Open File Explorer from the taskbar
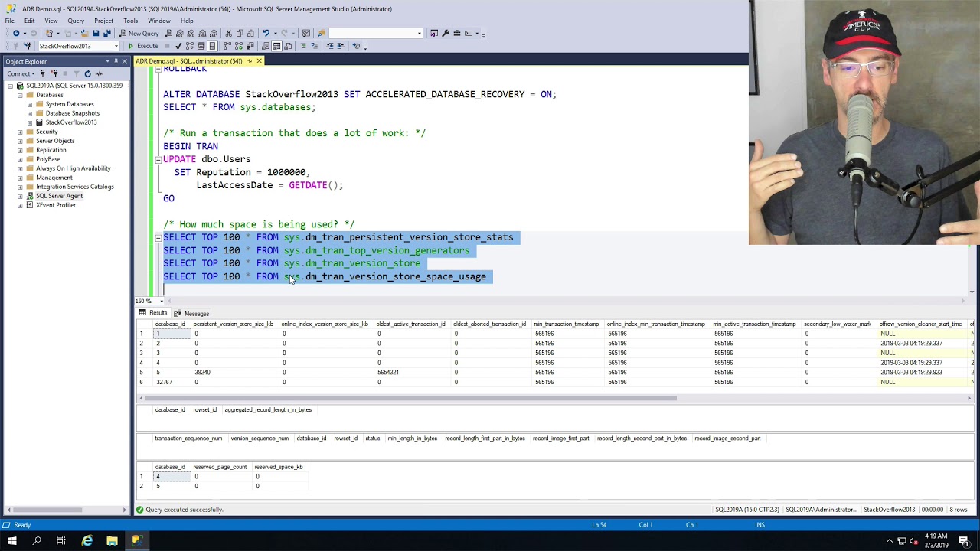980x551 pixels. coord(112,541)
